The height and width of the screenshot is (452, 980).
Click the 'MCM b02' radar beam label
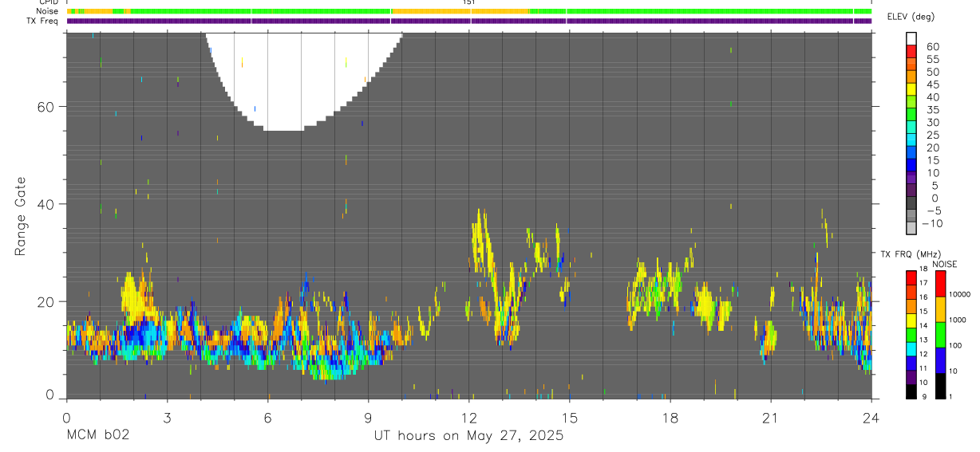coord(97,435)
